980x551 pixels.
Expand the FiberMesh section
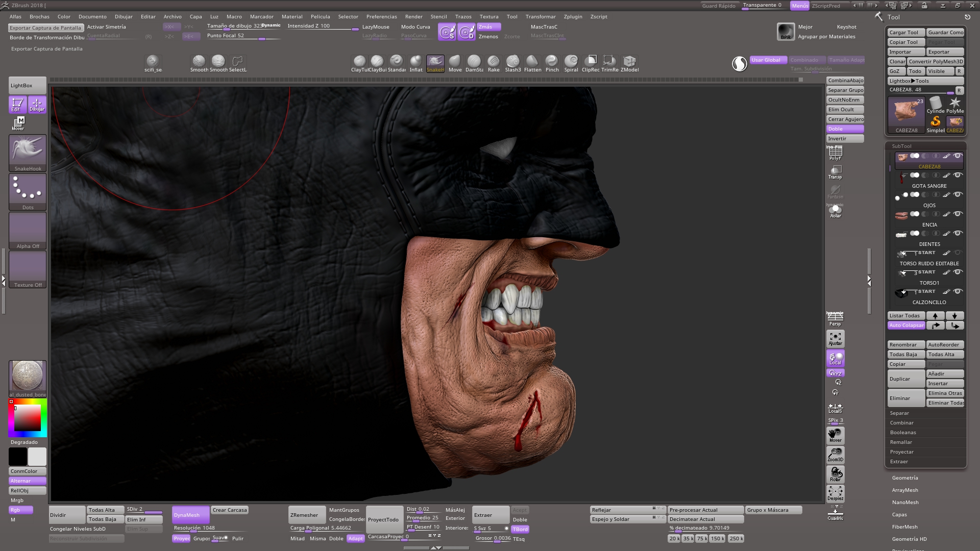(904, 527)
